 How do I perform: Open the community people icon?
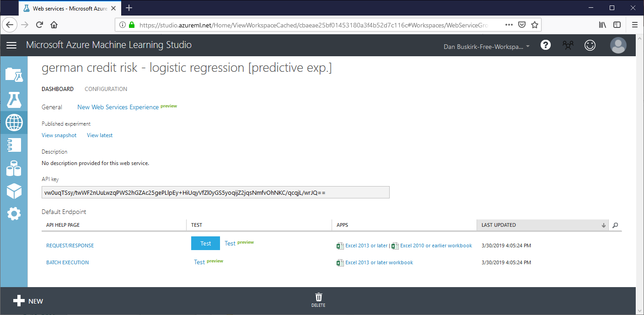pyautogui.click(x=568, y=45)
